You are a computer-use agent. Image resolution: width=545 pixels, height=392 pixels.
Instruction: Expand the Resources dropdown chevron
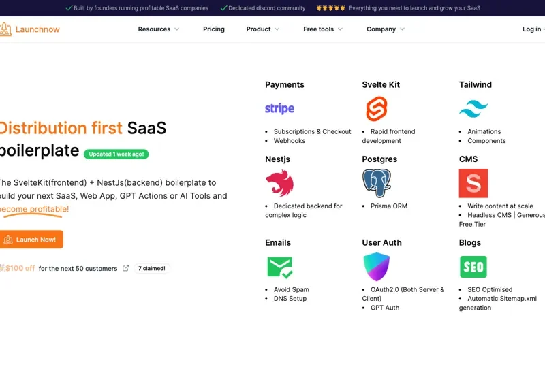pos(177,29)
